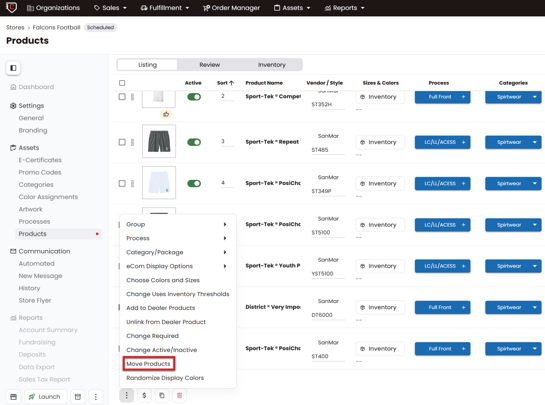Open the Reports dropdown in top bar

[344, 8]
